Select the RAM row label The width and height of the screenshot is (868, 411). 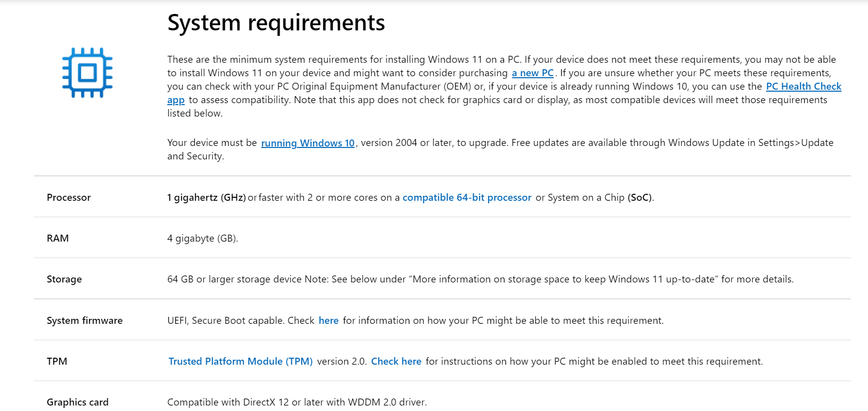point(58,238)
